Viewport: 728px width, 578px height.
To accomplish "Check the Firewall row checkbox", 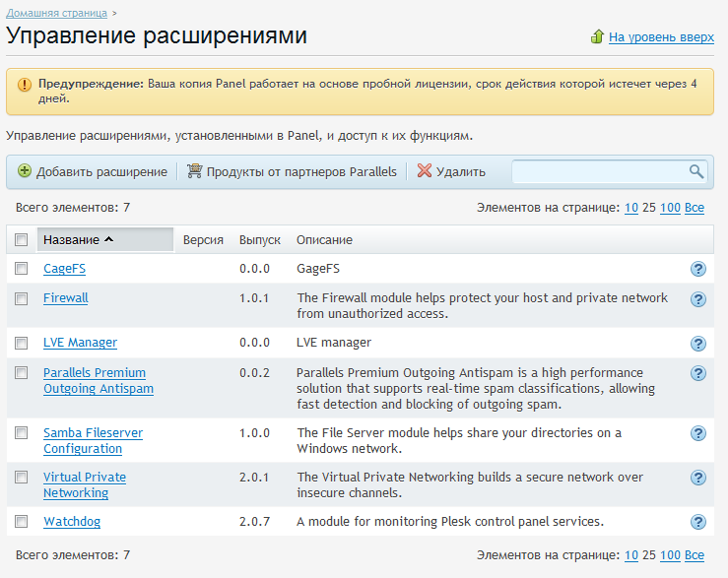I will point(21,298).
